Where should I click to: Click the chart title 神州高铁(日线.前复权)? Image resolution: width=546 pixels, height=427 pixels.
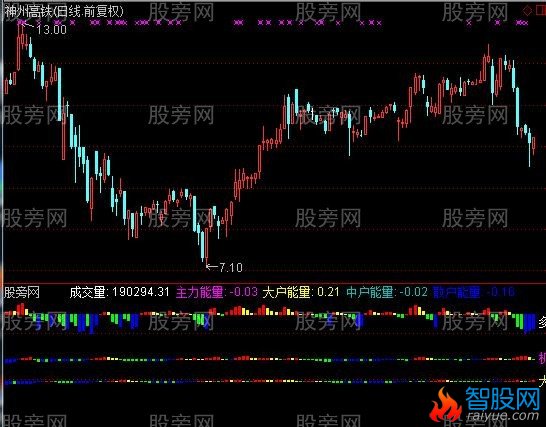tap(64, 11)
